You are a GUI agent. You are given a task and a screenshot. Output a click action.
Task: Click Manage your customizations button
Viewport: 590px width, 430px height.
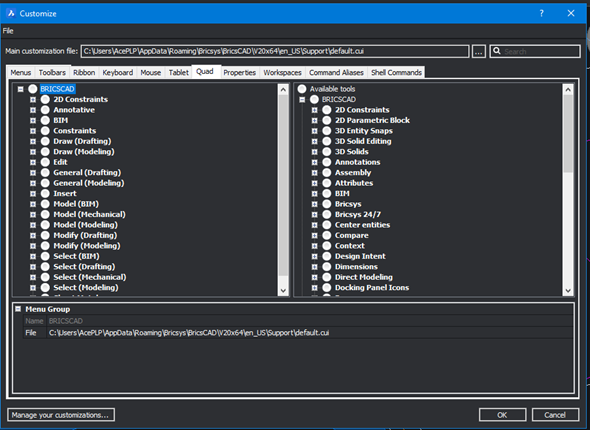click(x=61, y=415)
